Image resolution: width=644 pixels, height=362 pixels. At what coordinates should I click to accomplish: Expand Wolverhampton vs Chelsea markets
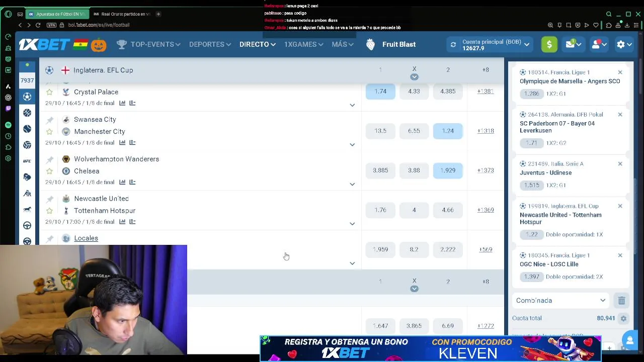pos(352,185)
